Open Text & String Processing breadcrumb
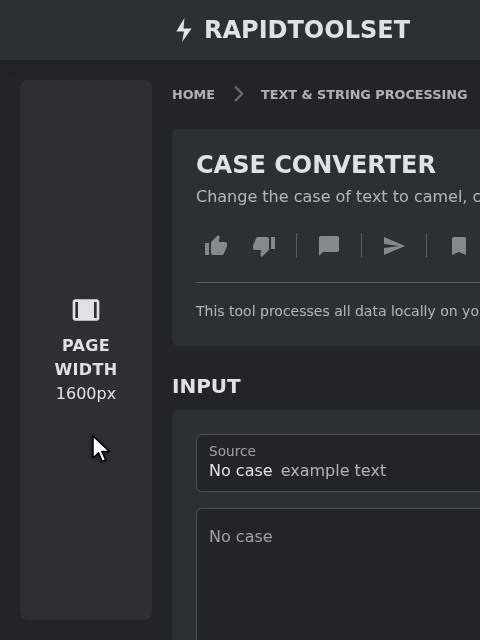Viewport: 480px width, 640px height. [x=364, y=94]
